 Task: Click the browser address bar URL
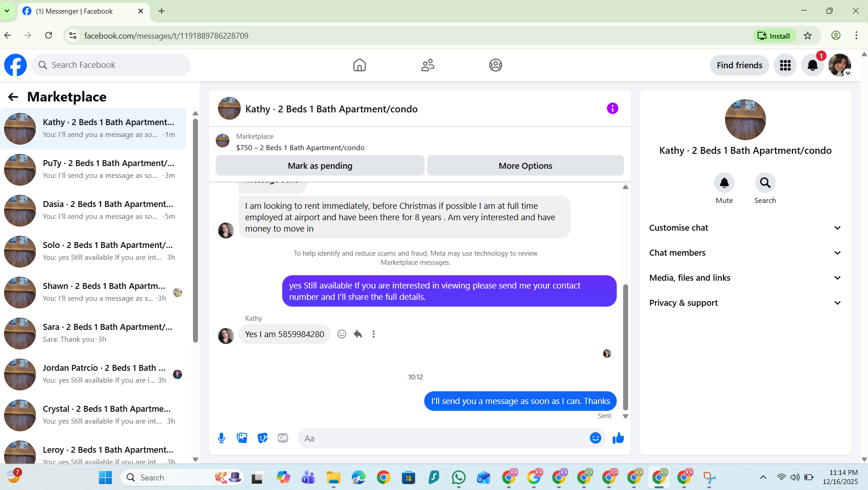[x=166, y=36]
